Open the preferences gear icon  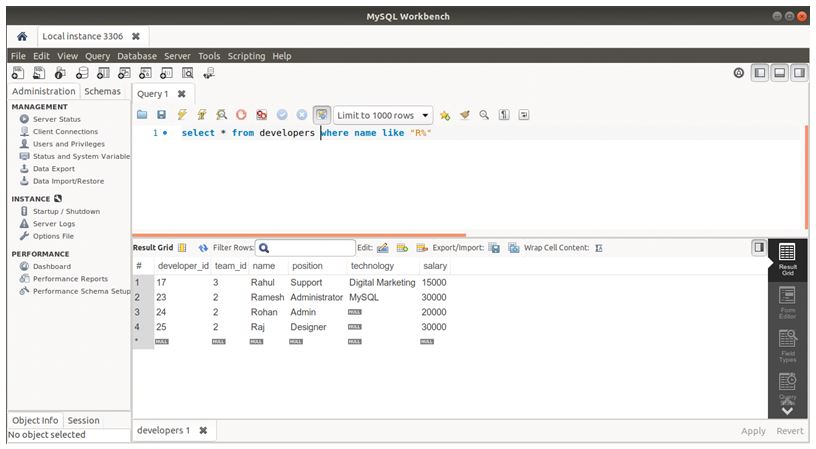pos(738,73)
